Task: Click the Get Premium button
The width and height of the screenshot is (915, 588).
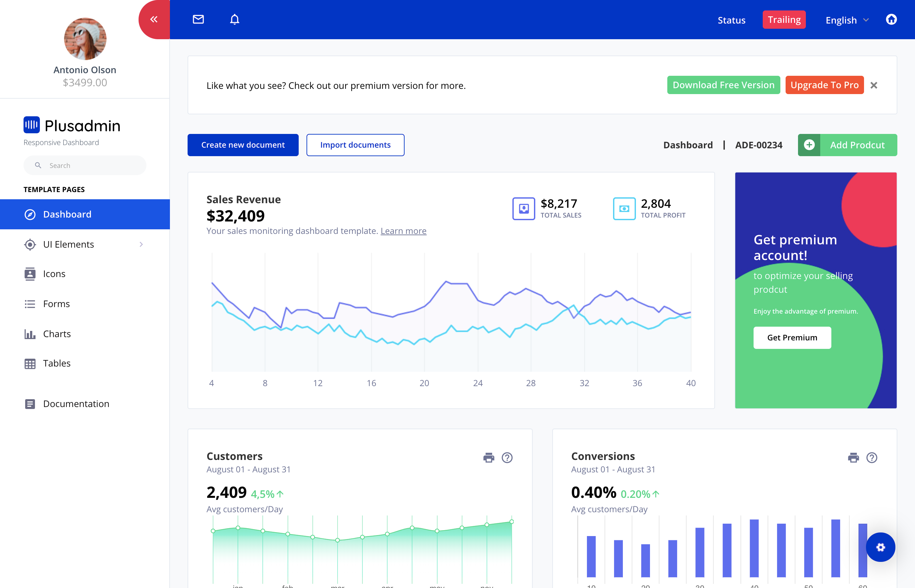Action: [x=792, y=337]
